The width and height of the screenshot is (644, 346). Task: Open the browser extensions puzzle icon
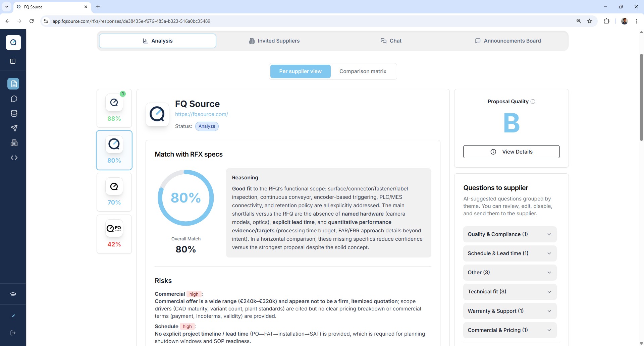[606, 21]
